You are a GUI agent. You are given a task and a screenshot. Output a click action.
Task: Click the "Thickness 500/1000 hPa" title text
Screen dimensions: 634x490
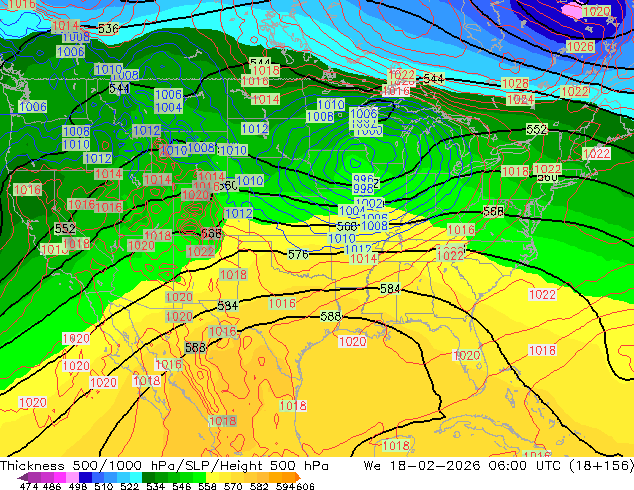(x=87, y=466)
